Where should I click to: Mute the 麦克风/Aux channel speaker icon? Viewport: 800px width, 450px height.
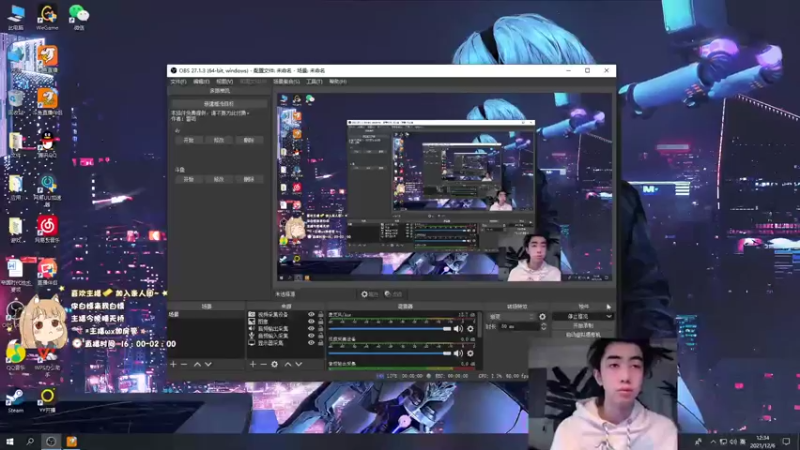(x=458, y=329)
